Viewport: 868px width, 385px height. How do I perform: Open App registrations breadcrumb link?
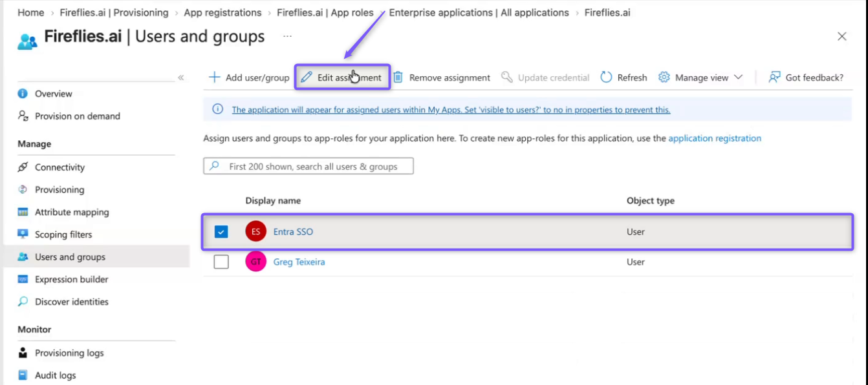click(x=223, y=12)
